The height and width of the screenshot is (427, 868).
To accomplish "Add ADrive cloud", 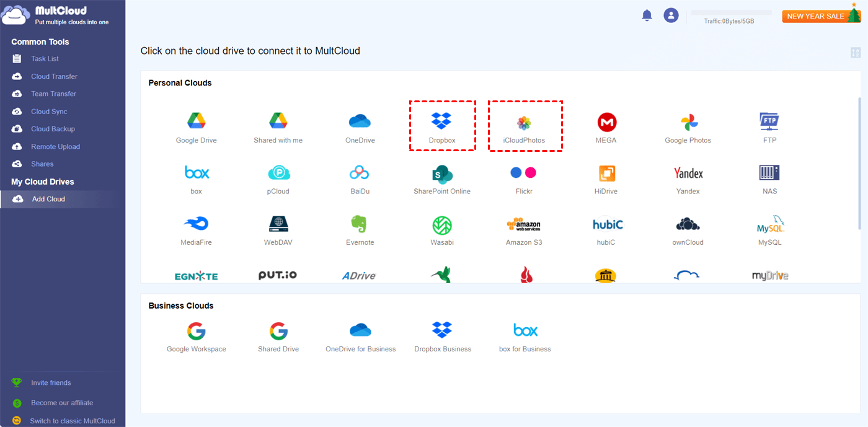I will point(360,276).
